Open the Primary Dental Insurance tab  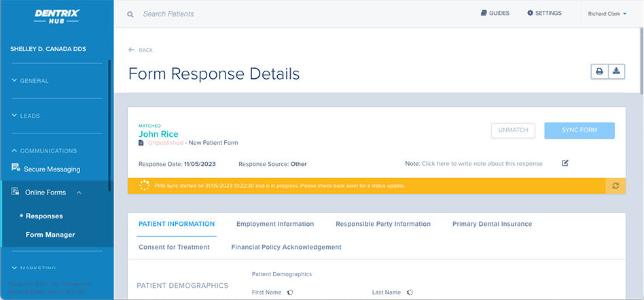[x=492, y=224]
